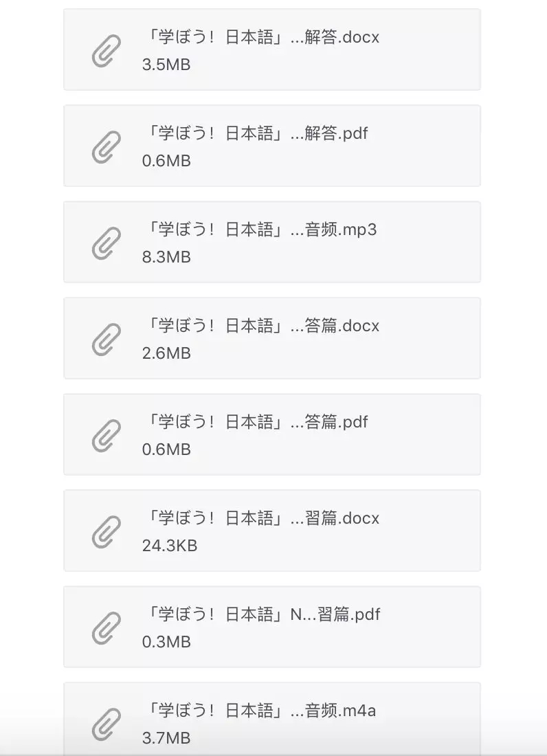
Task: Open the 解答.pdf file name link
Action: [256, 133]
